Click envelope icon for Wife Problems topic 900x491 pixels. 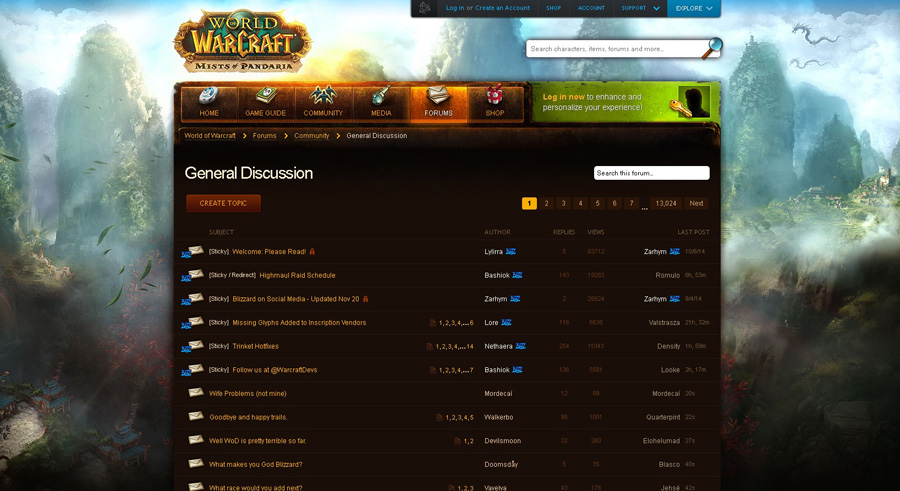[196, 392]
